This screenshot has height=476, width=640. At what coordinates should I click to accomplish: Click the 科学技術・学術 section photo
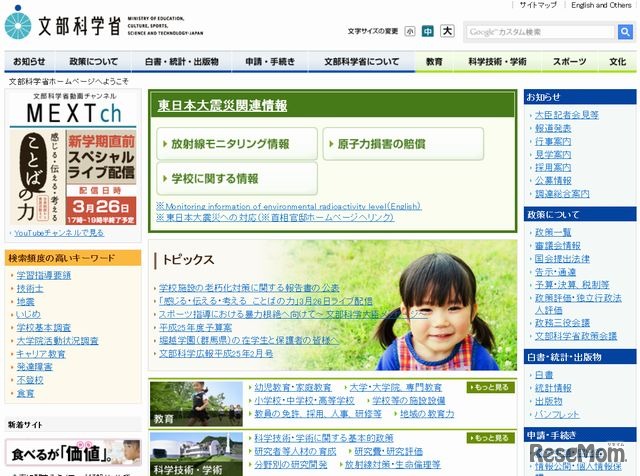(196, 454)
